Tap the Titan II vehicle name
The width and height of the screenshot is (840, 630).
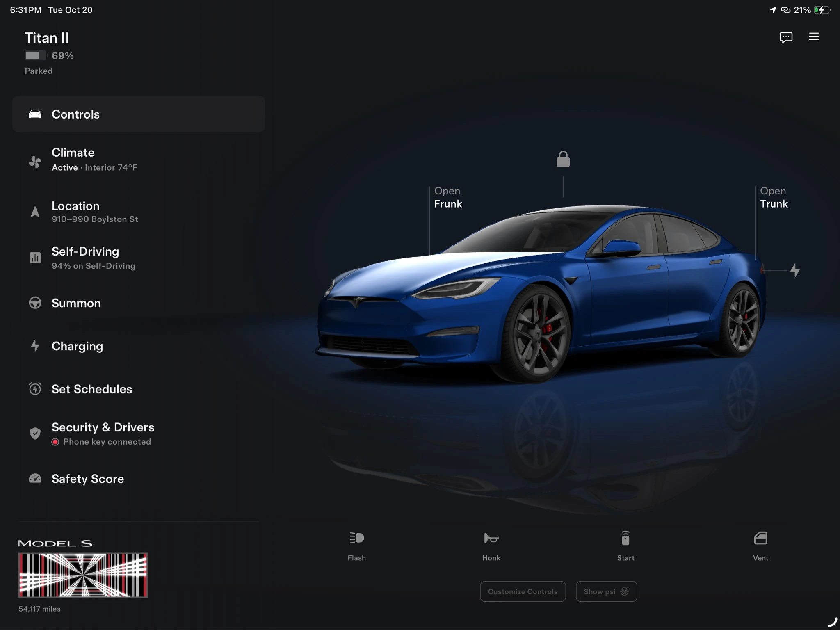click(47, 38)
